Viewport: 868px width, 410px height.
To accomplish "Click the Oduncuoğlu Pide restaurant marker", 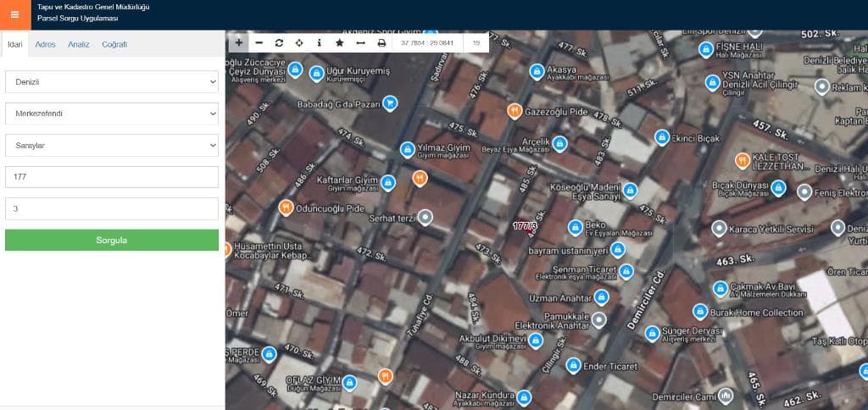I will pos(286,208).
